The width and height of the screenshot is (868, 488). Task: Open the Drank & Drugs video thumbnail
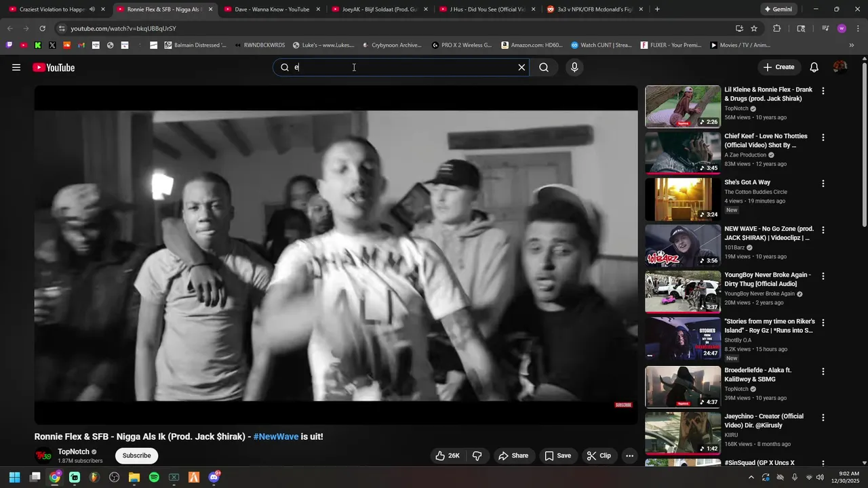(x=683, y=106)
